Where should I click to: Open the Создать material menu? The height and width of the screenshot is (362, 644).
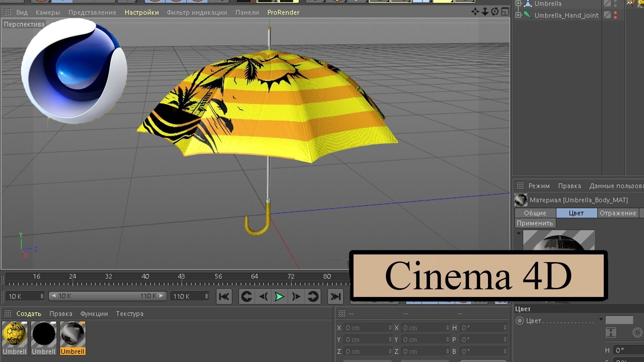point(29,314)
